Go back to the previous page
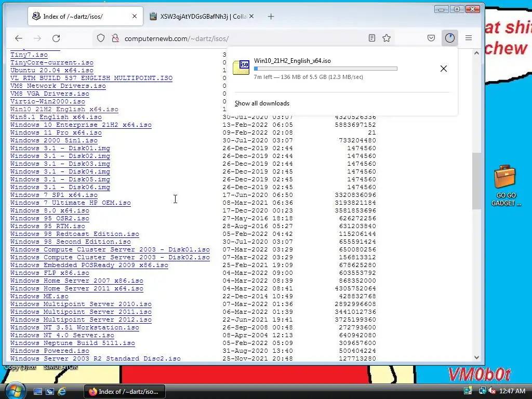 click(x=19, y=38)
